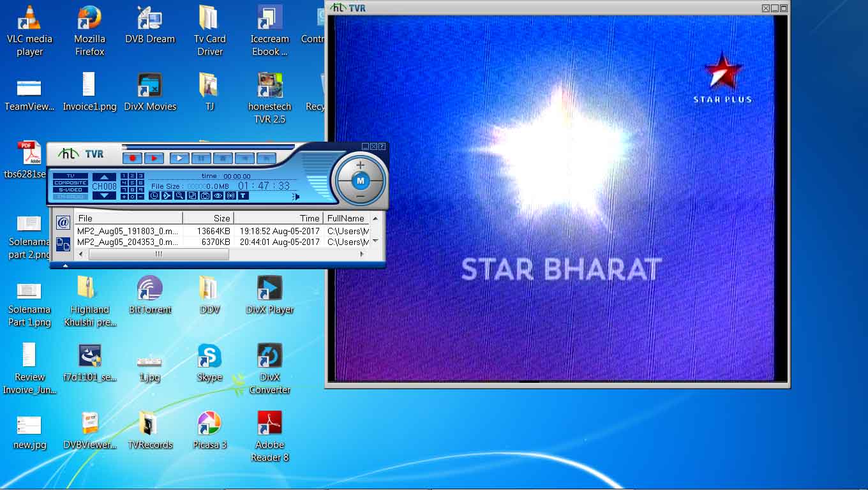868x490 pixels.
Task: Click the camera snapshot icon in TVR
Action: click(205, 196)
